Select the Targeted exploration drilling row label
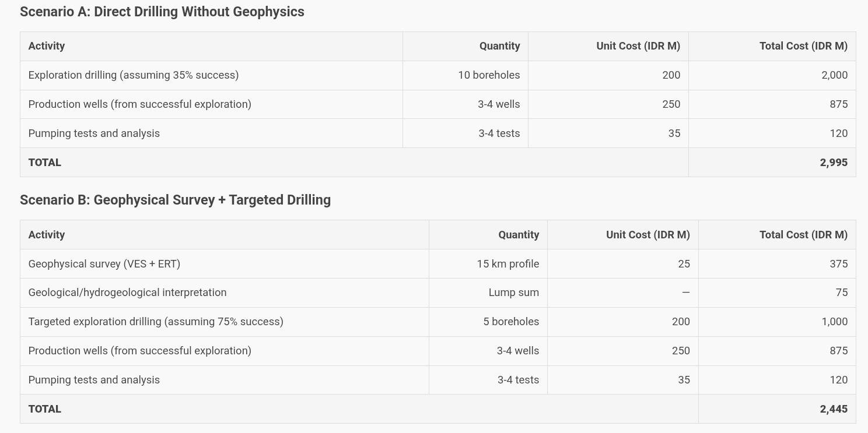This screenshot has height=433, width=868. (x=156, y=322)
